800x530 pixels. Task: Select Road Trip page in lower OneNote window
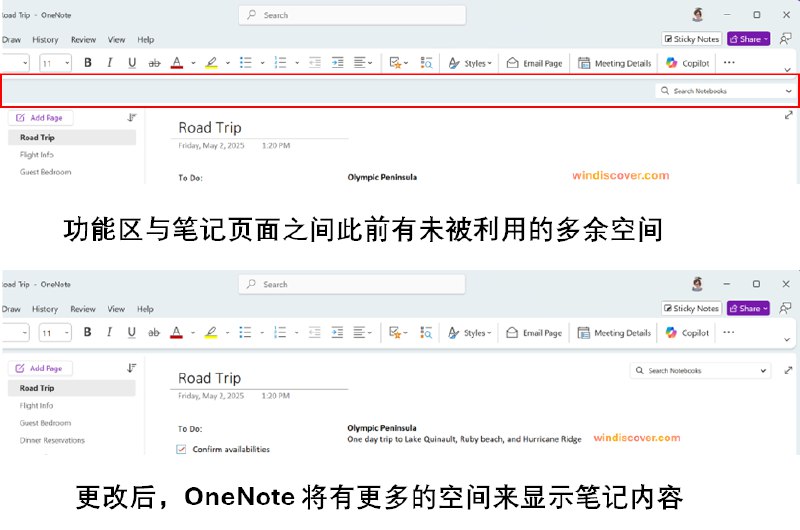(x=71, y=388)
